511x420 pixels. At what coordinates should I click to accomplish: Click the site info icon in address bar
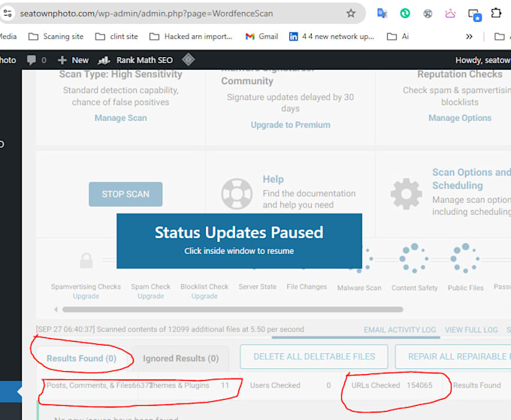[8, 14]
